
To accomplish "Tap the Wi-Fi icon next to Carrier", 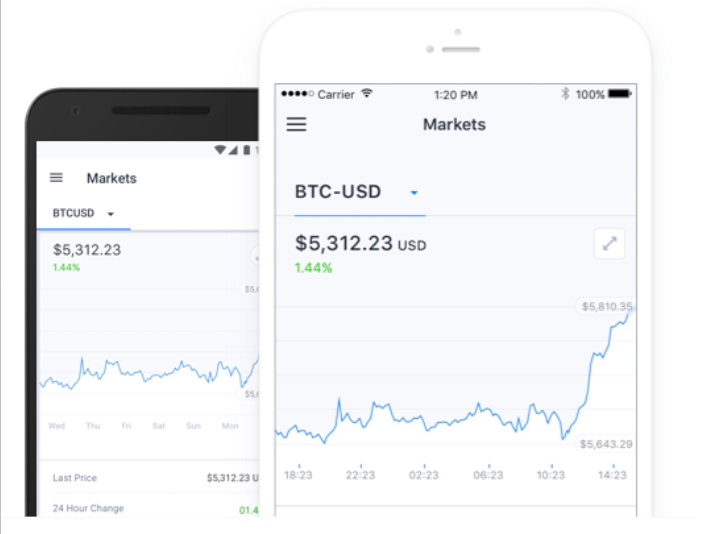I will click(366, 93).
